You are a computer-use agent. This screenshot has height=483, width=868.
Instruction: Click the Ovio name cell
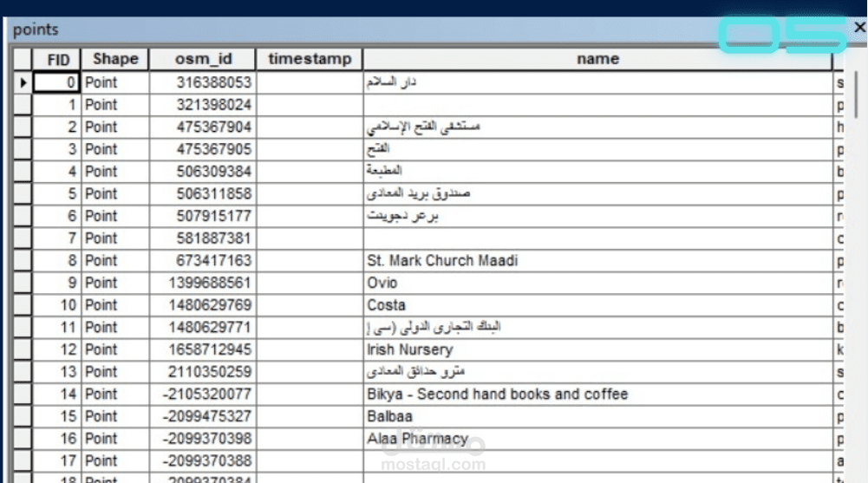pyautogui.click(x=597, y=283)
